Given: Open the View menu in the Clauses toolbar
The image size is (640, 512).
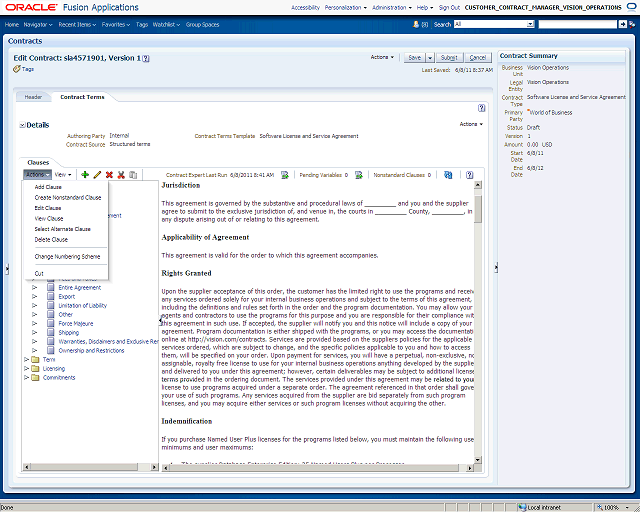Looking at the screenshot, I should pyautogui.click(x=63, y=174).
